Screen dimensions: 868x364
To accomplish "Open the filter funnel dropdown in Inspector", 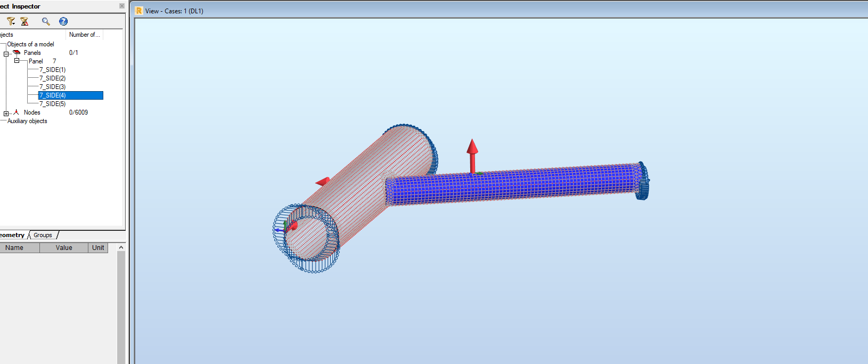I will pyautogui.click(x=11, y=21).
